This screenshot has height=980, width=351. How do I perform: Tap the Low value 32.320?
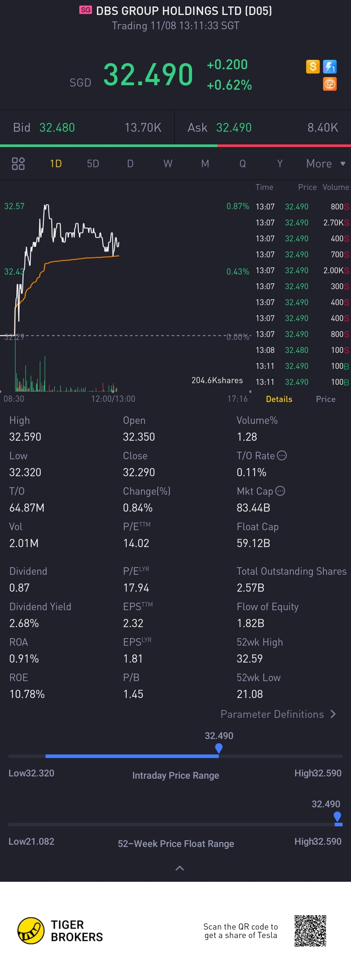coord(25,472)
